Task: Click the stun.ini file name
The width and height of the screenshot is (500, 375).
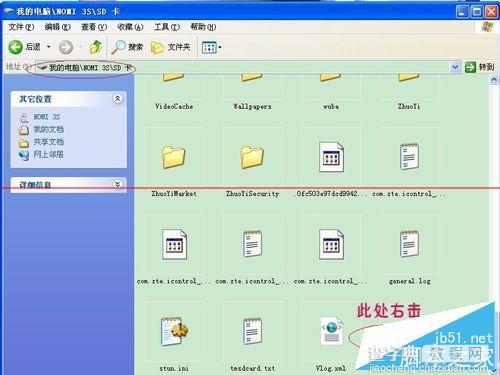Action: pyautogui.click(x=174, y=368)
